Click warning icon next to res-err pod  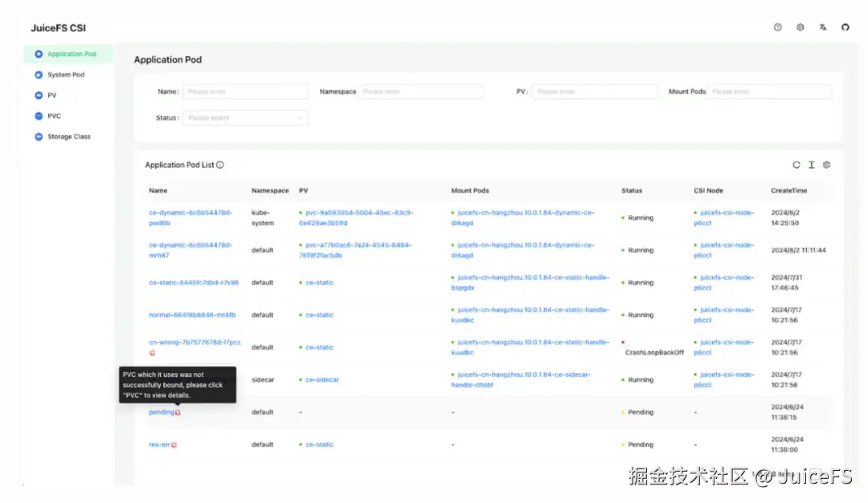click(174, 445)
